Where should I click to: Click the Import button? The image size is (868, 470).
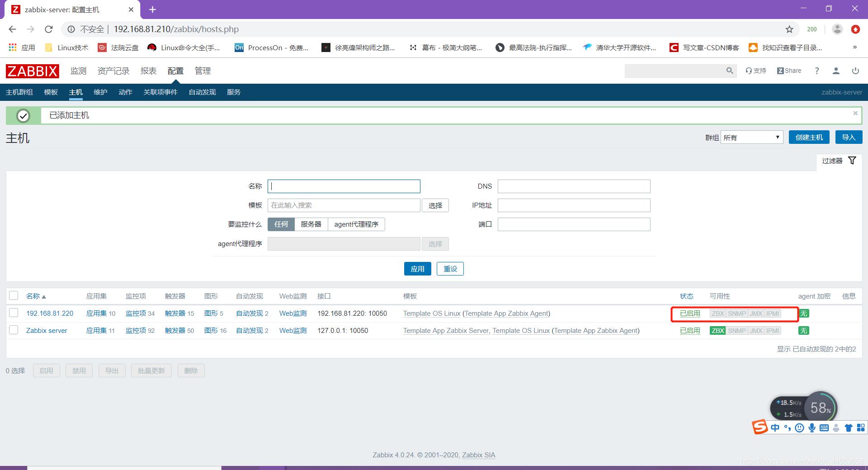849,138
